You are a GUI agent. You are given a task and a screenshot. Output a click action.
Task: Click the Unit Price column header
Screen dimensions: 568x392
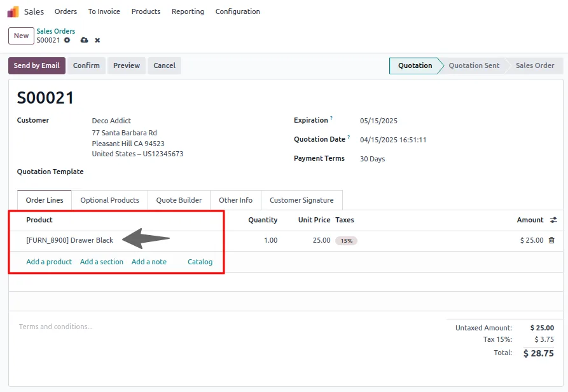tap(314, 220)
